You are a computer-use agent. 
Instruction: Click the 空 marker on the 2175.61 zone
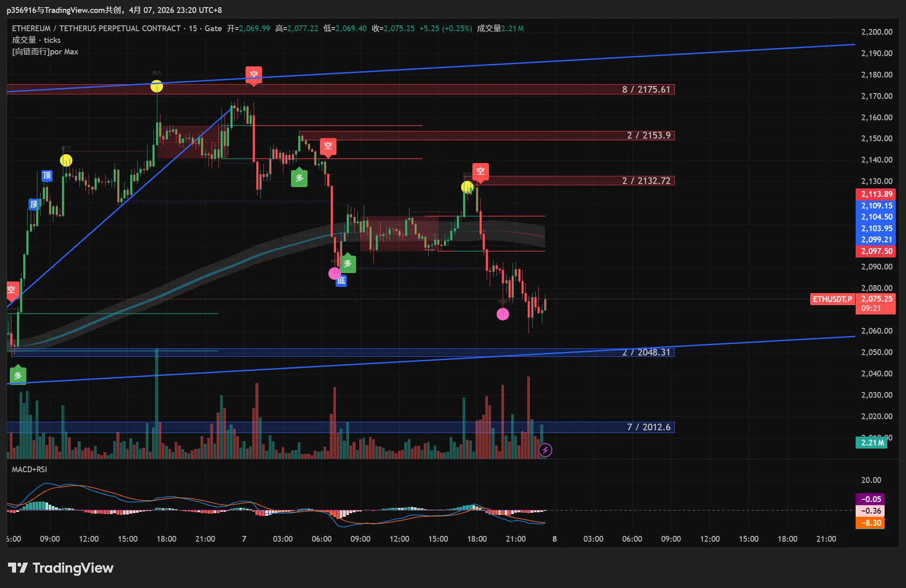[254, 74]
